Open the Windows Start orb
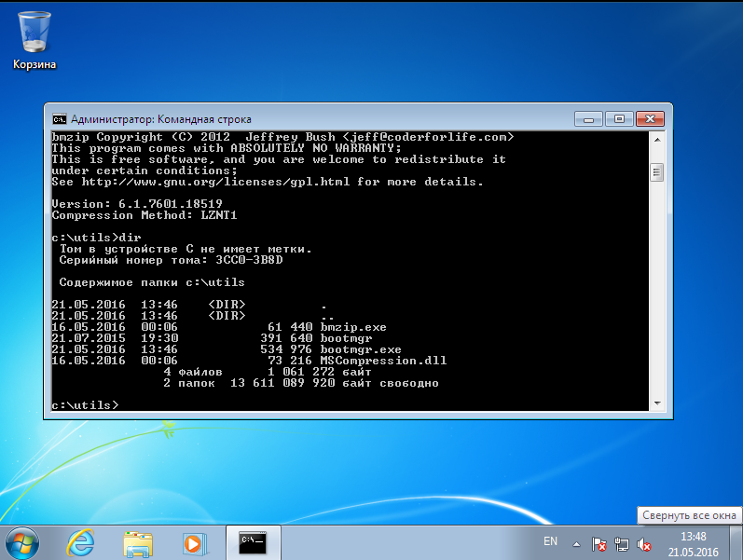Screen dimensions: 743x560 22,543
